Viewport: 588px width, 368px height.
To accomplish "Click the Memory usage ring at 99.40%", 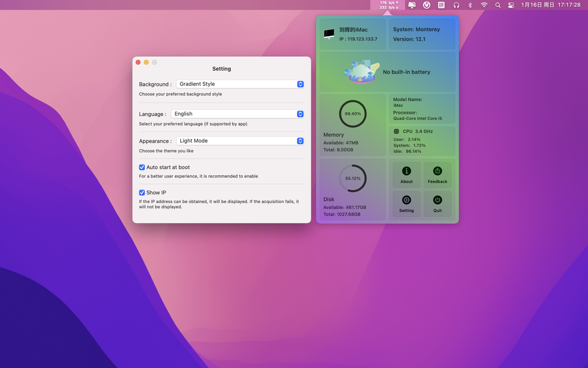I will (353, 114).
